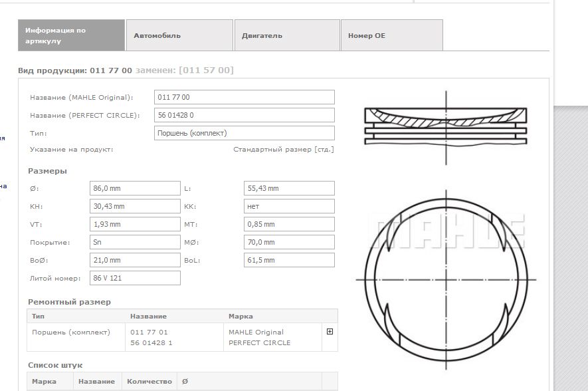Click the Тип field Поршень (комплект)
Image resolution: width=588 pixels, height=391 pixels.
click(245, 133)
